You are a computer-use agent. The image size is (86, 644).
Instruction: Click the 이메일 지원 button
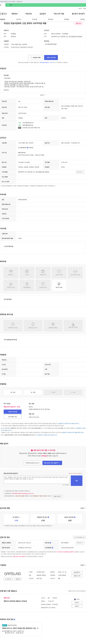click(x=13, y=417)
